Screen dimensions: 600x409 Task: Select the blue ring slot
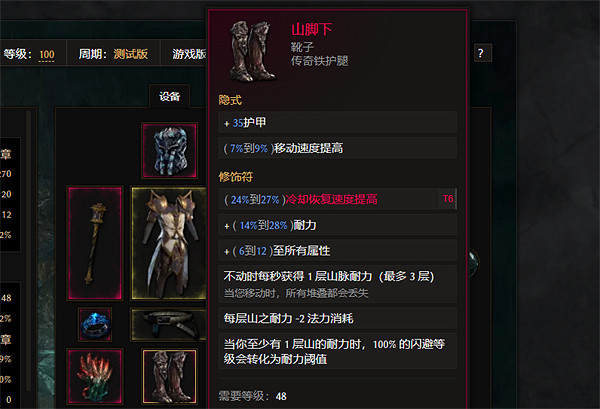click(x=95, y=324)
